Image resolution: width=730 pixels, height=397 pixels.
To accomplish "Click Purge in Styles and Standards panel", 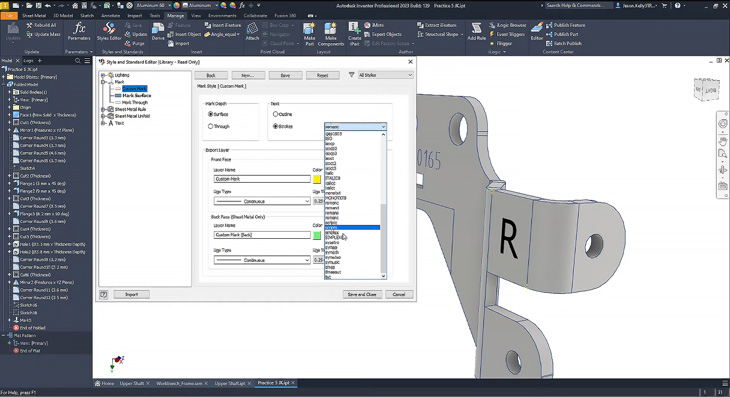I will (x=135, y=43).
